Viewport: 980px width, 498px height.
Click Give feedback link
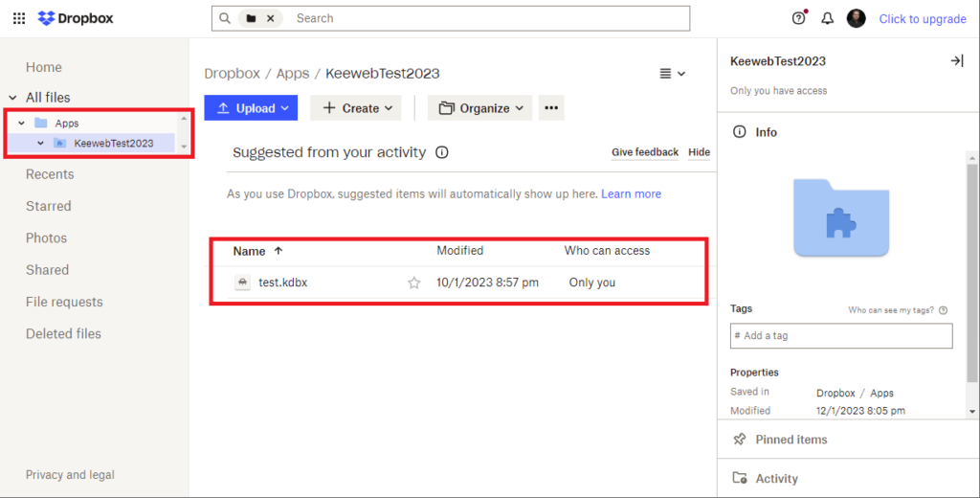[645, 152]
